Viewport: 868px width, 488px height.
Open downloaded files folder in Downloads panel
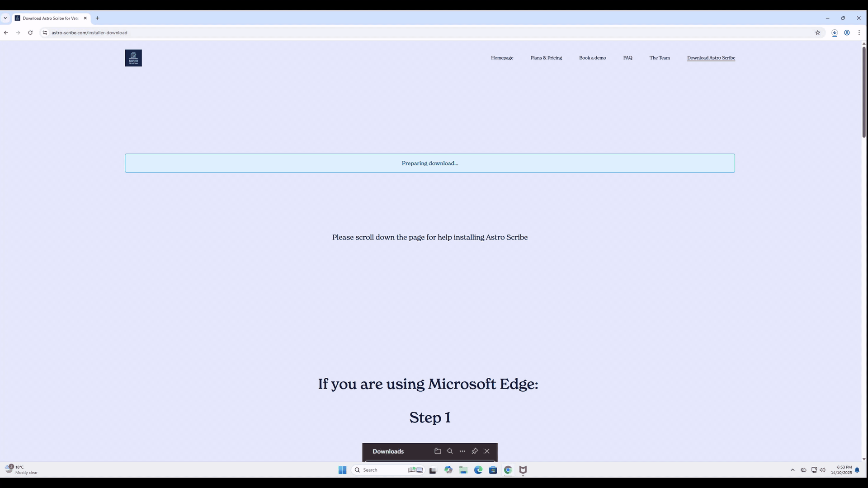tap(438, 451)
